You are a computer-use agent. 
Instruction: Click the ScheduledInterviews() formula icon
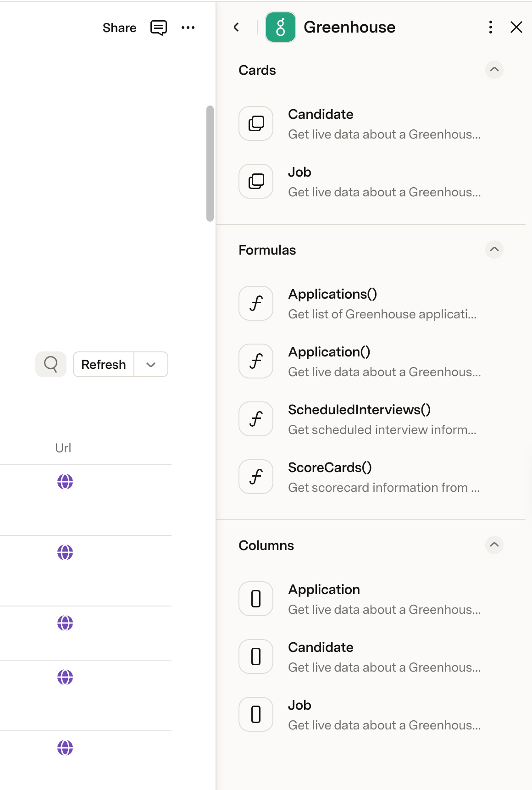[256, 419]
